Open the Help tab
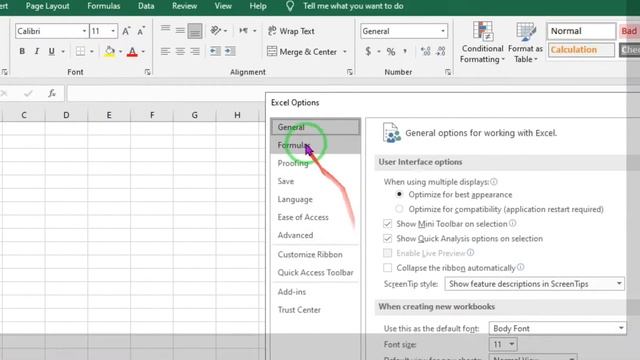The height and width of the screenshot is (360, 640). 258,6
